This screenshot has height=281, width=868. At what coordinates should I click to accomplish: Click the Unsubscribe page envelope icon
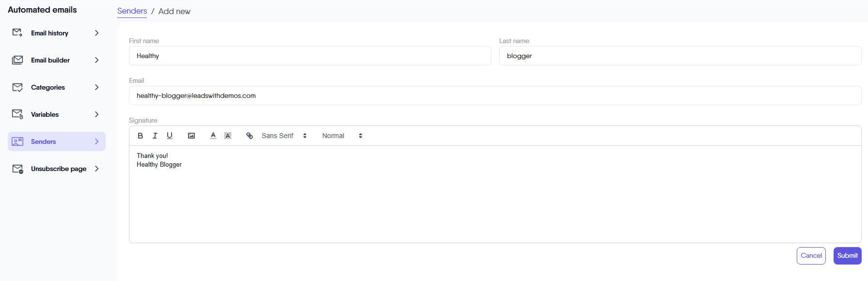[17, 169]
